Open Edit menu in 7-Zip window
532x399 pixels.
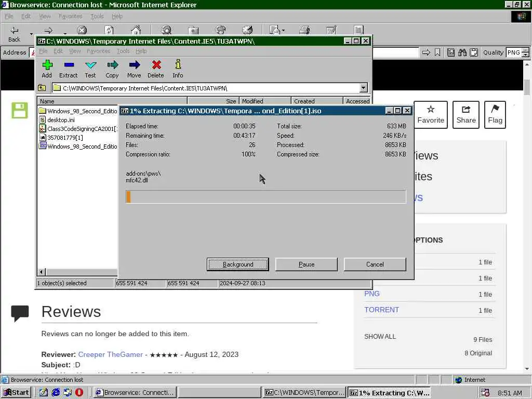point(58,51)
